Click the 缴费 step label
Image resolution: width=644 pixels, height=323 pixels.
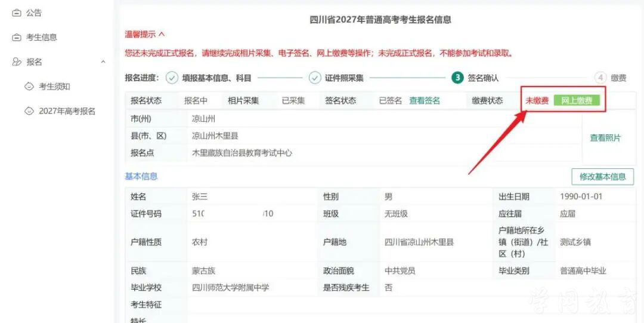[x=618, y=78]
